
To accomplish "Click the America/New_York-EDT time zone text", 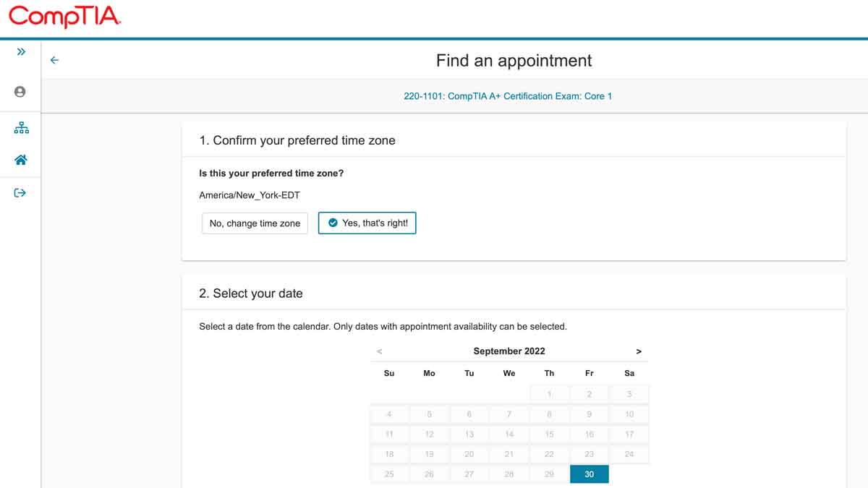I will click(250, 196).
